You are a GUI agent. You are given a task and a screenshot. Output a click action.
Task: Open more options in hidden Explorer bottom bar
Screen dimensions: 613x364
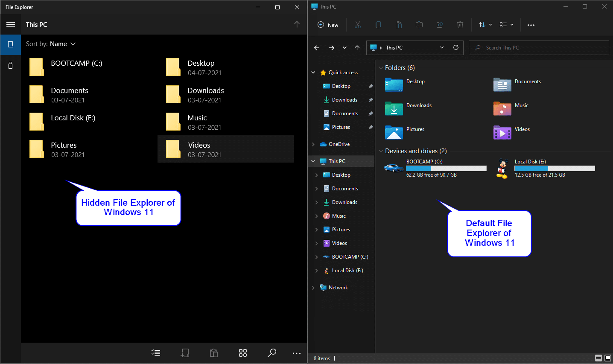coord(297,353)
